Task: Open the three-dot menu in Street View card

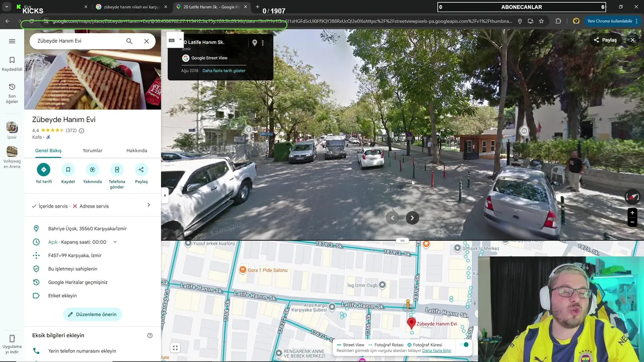Action: pyautogui.click(x=262, y=43)
